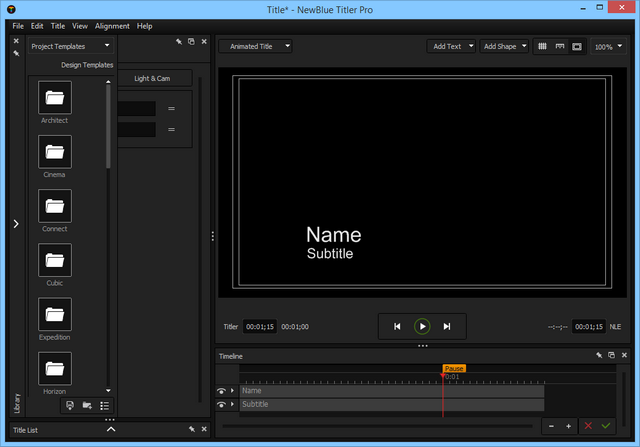
Task: Open the Alignment menu
Action: point(112,25)
